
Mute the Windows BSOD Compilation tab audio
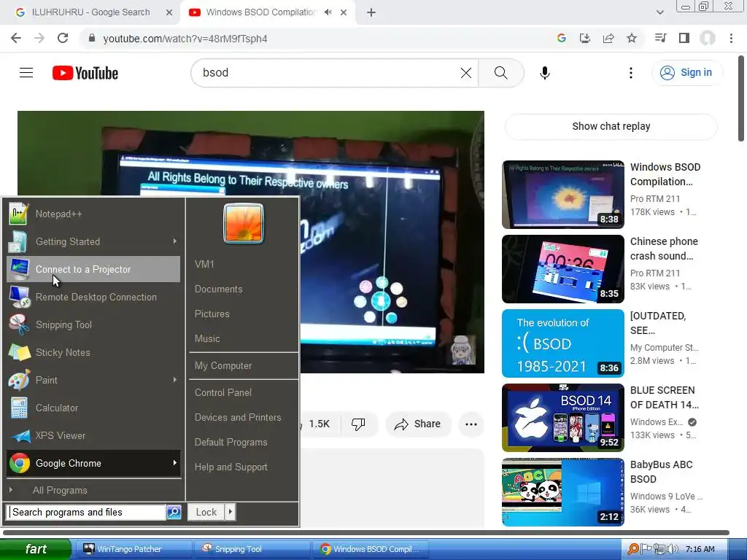[328, 12]
